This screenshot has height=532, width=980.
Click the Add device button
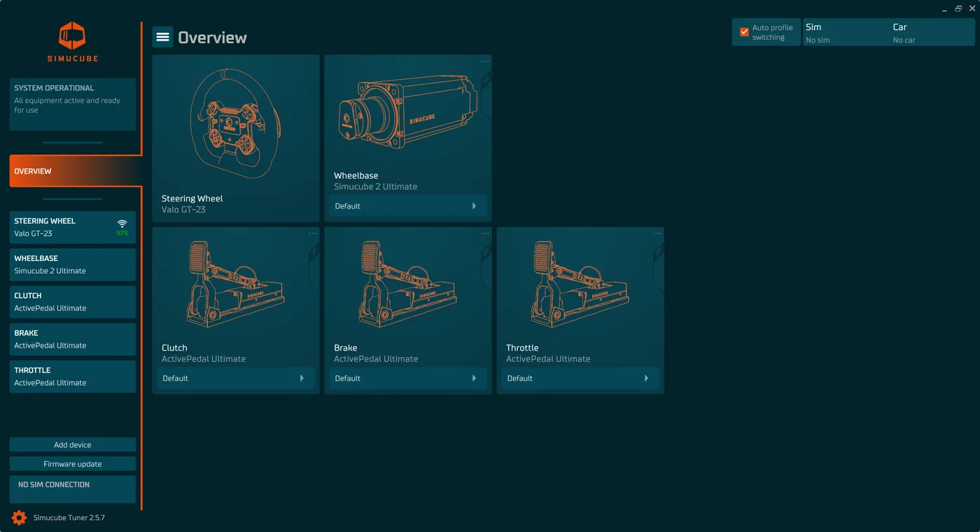coord(73,444)
